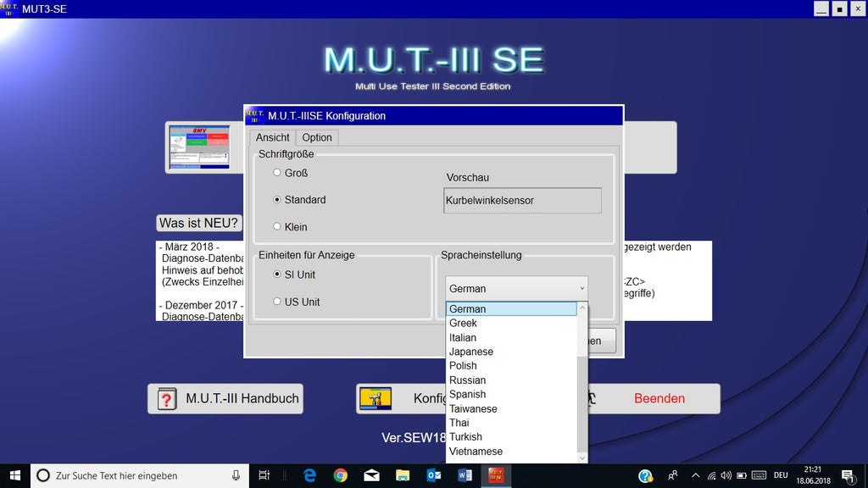This screenshot has width=868, height=488.
Task: Open Word from taskbar
Action: coord(465,475)
